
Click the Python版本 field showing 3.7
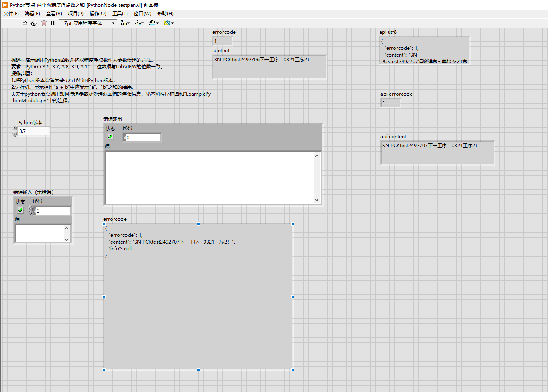point(33,131)
